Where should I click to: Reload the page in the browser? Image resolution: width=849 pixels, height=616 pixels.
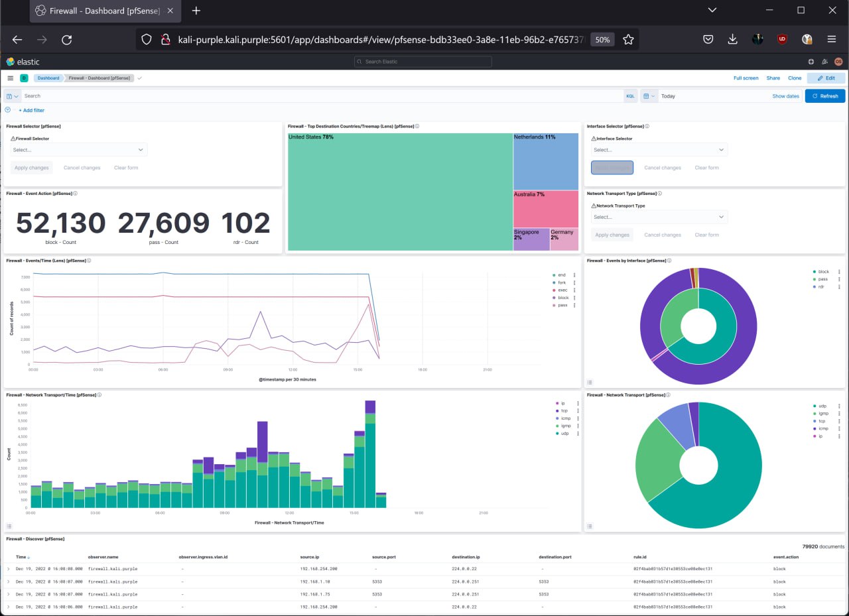point(66,40)
